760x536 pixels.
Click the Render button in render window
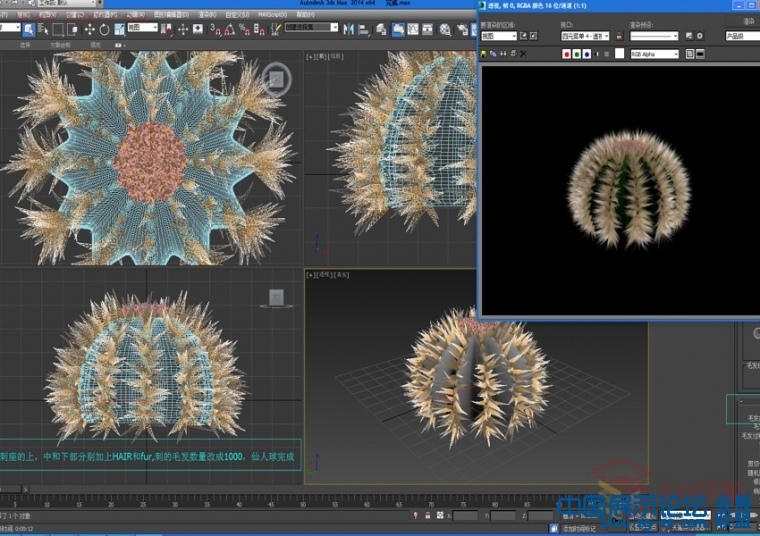pos(743,21)
